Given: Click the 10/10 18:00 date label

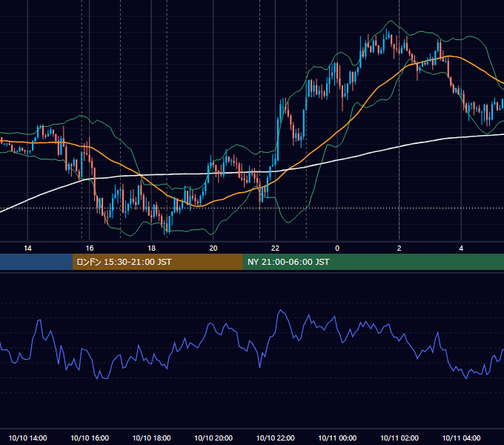Looking at the screenshot, I should (x=151, y=438).
